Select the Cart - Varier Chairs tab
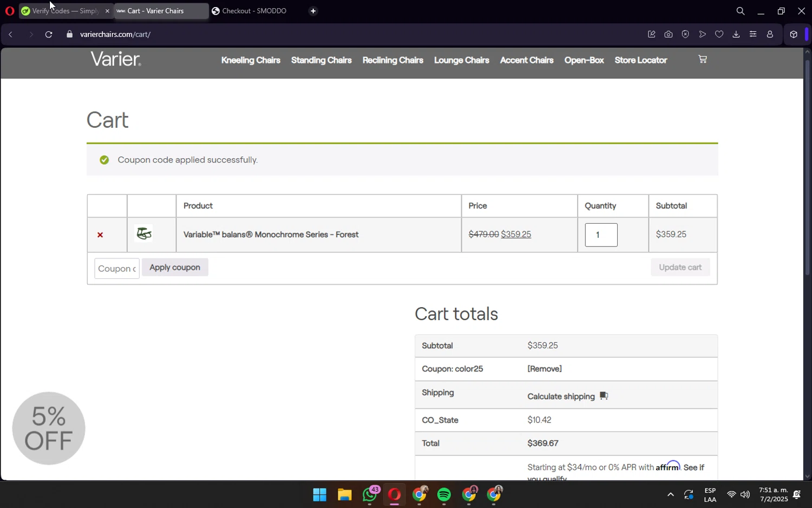Image resolution: width=812 pixels, height=508 pixels. [x=161, y=11]
